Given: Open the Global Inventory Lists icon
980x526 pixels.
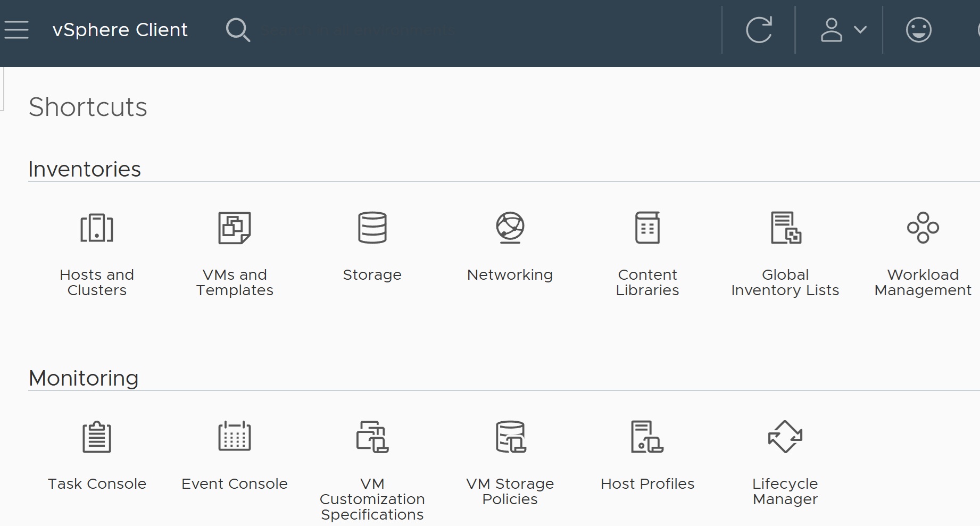Looking at the screenshot, I should pos(786,228).
